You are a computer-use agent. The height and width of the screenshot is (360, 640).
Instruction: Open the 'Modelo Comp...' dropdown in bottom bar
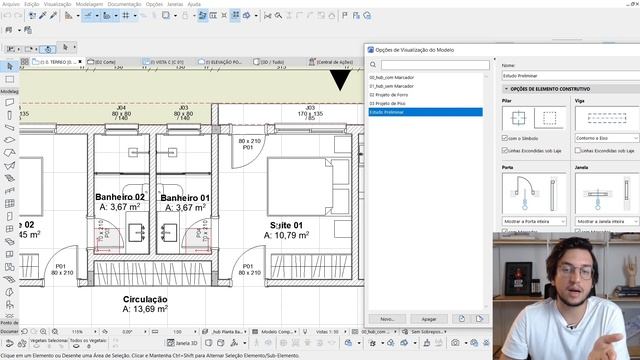(274, 332)
